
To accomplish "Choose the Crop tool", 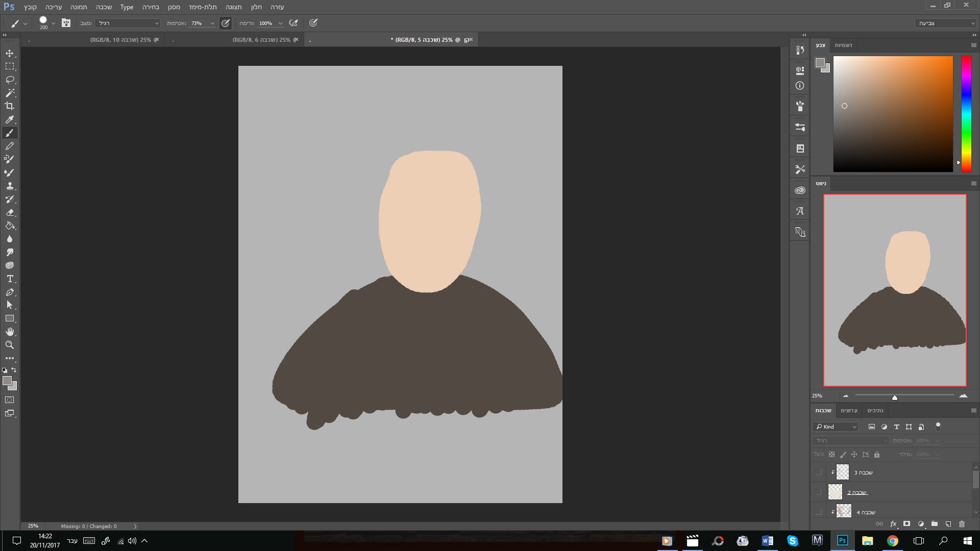I will pos(10,106).
